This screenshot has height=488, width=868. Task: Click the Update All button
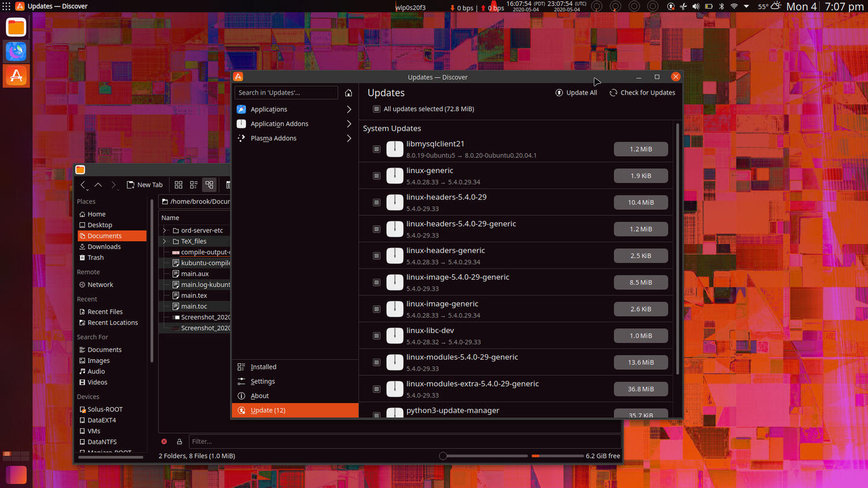click(576, 93)
